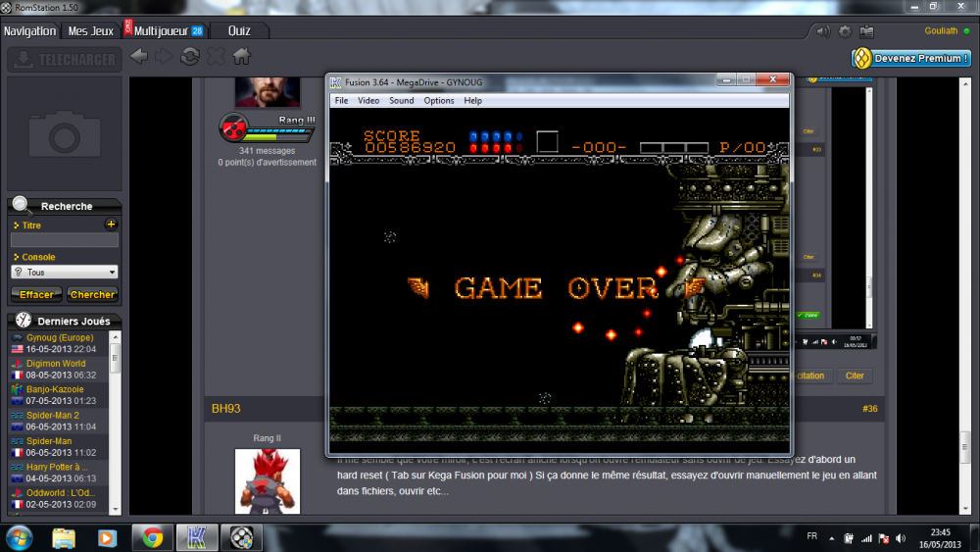Show hidden tray icons arrow

pos(831,538)
